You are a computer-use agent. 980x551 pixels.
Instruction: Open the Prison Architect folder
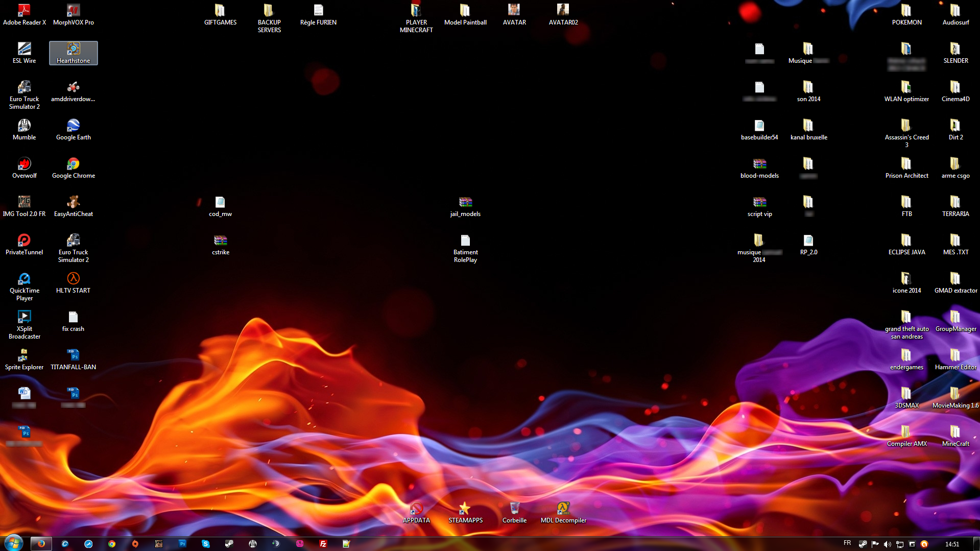tap(906, 167)
